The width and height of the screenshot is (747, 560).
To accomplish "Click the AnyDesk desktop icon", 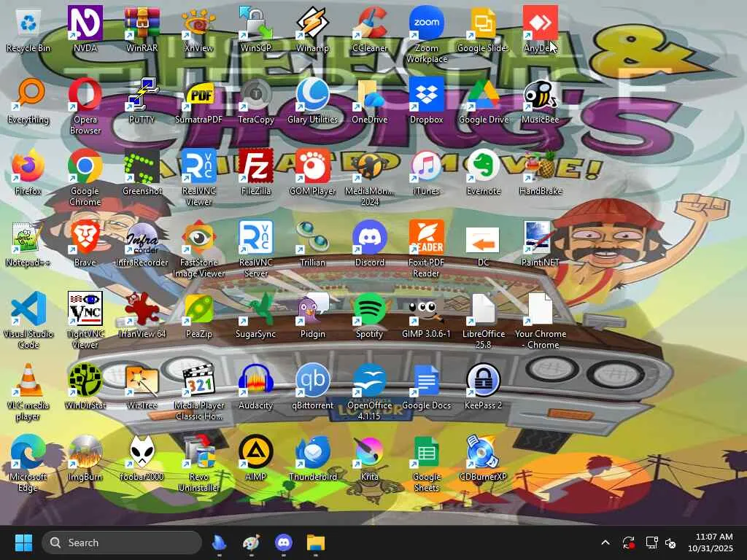I will pos(541,23).
